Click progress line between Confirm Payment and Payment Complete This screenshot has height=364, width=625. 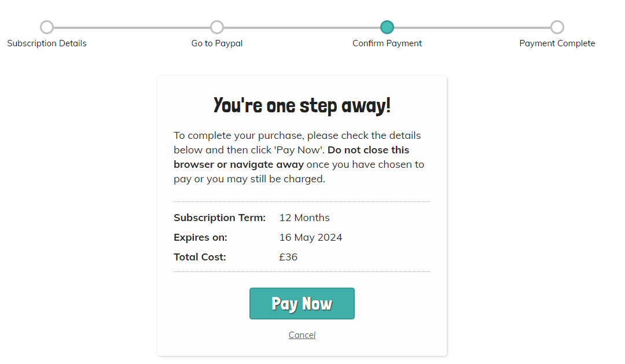point(472,27)
